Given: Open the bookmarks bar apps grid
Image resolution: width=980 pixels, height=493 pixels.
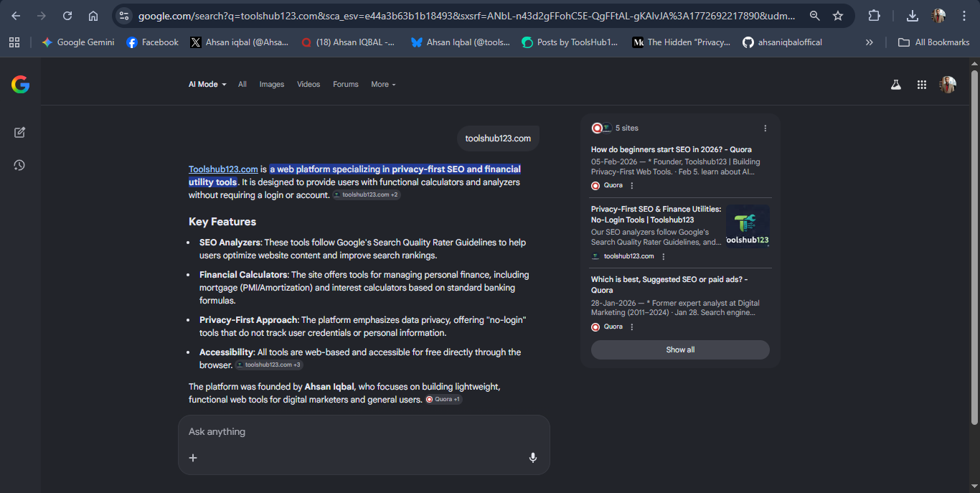Looking at the screenshot, I should coord(14,42).
